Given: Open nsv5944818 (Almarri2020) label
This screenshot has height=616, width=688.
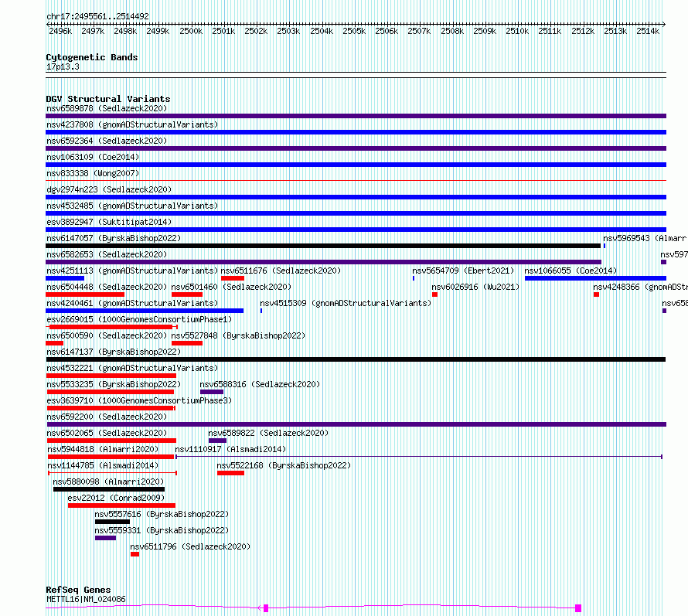Looking at the screenshot, I should [103, 449].
